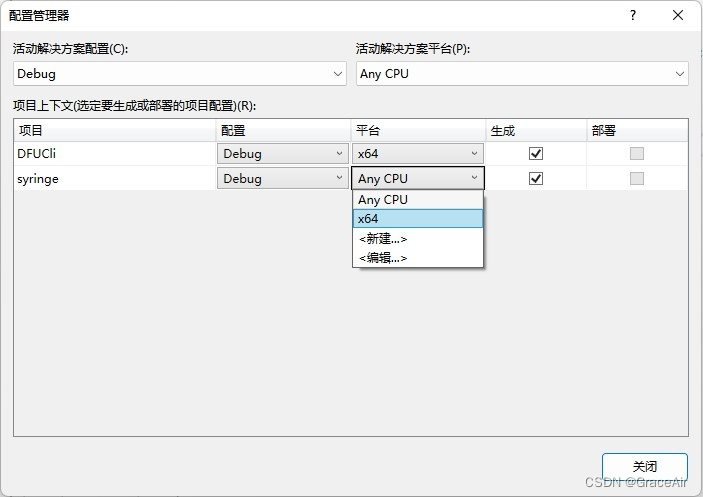Choose Any CPU in the open platform list
The height and width of the screenshot is (497, 703).
pos(418,199)
